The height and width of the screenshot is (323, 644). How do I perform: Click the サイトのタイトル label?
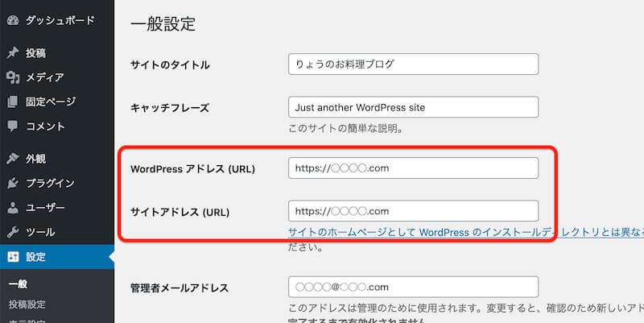[170, 64]
